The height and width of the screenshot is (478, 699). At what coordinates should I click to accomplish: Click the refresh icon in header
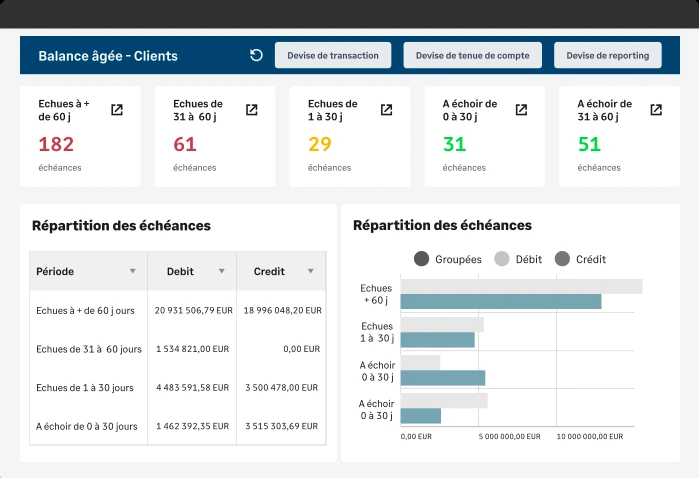(x=256, y=56)
